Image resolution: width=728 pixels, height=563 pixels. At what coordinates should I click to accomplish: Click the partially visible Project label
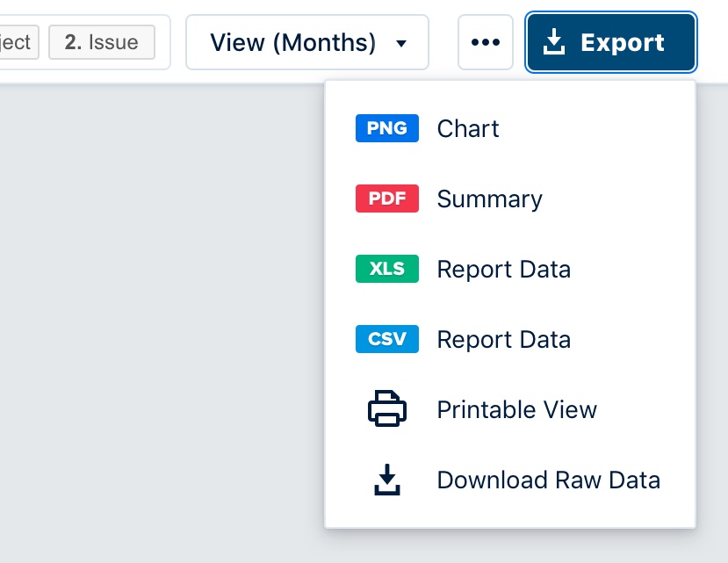[x=18, y=41]
